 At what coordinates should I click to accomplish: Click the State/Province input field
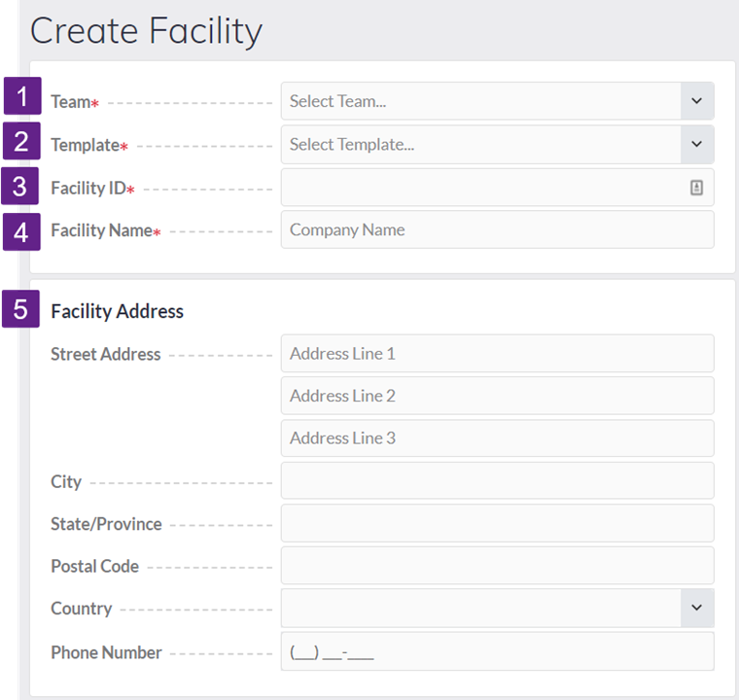click(497, 523)
